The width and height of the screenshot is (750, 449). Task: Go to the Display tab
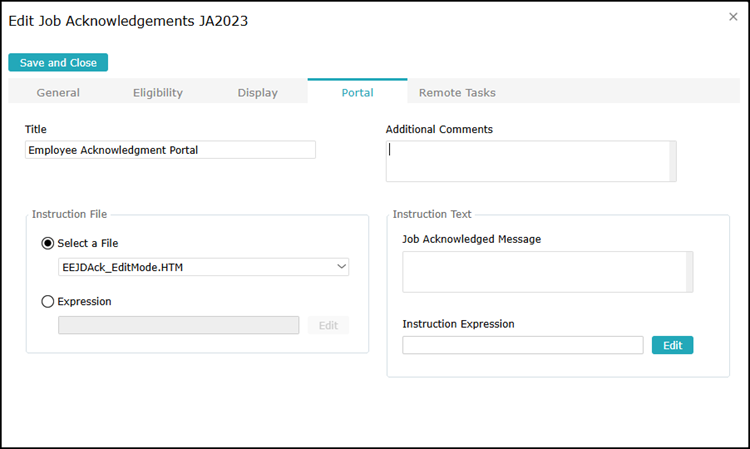258,93
